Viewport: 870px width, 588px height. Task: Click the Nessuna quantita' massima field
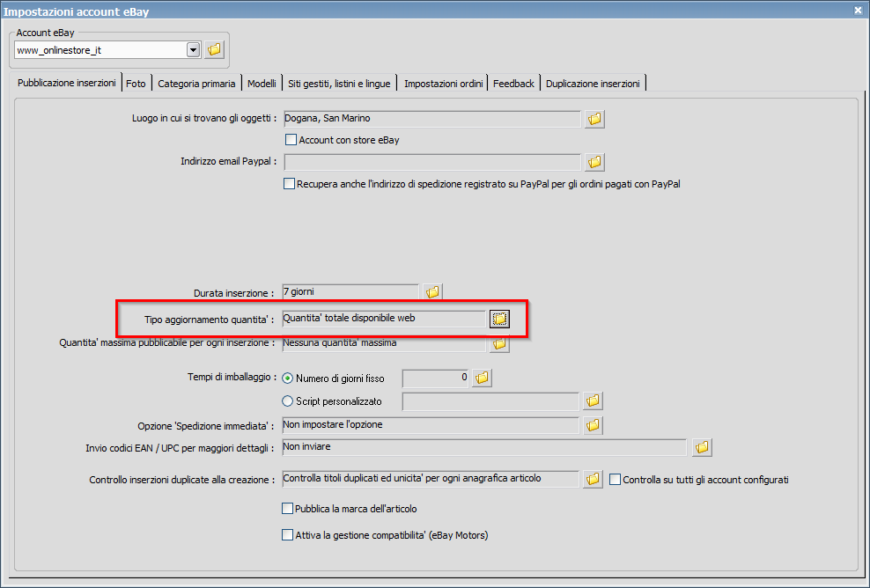(x=384, y=343)
